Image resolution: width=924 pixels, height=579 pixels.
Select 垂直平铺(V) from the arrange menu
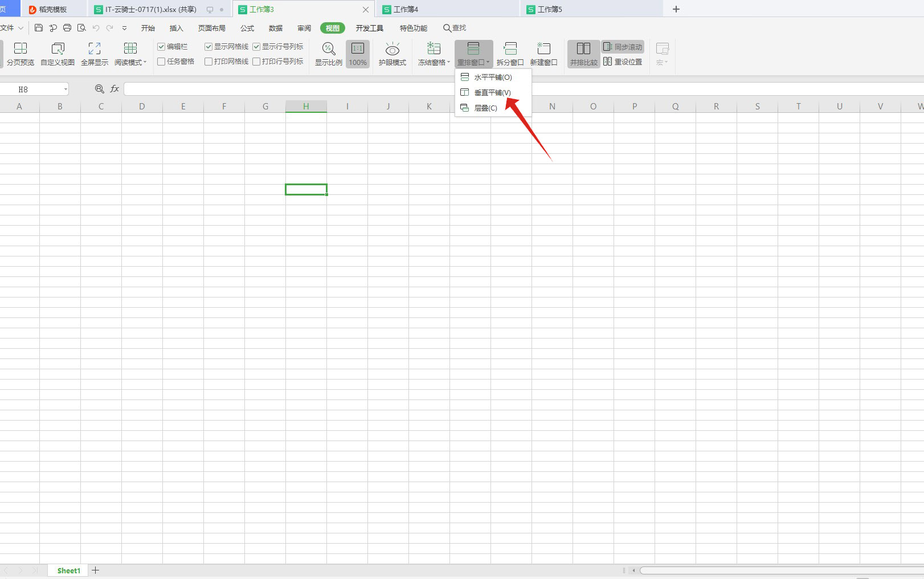493,92
